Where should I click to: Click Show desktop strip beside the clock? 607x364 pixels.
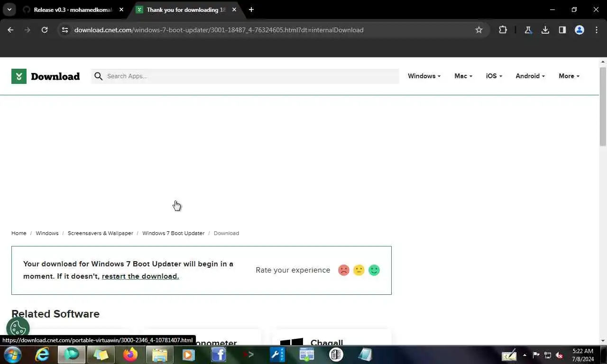click(604, 355)
